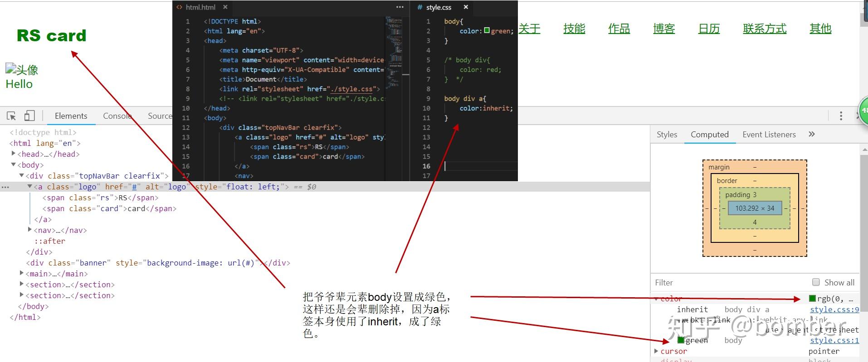Click the html.html file type icon
868x362 pixels.
click(x=179, y=7)
